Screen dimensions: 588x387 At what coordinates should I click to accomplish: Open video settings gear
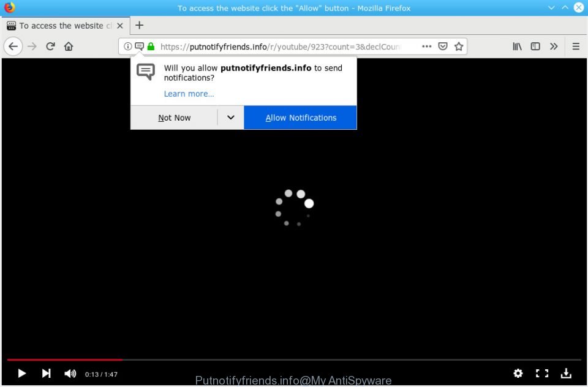pos(518,373)
